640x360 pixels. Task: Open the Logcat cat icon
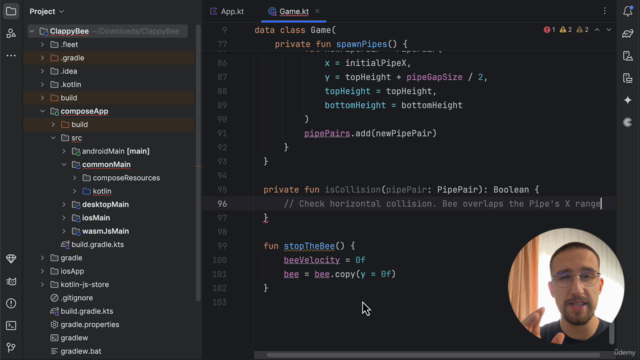point(11,281)
